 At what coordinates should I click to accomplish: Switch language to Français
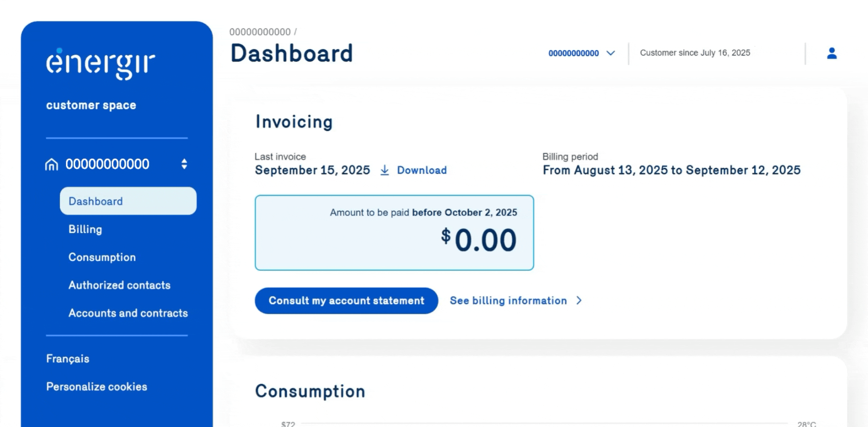click(x=68, y=359)
